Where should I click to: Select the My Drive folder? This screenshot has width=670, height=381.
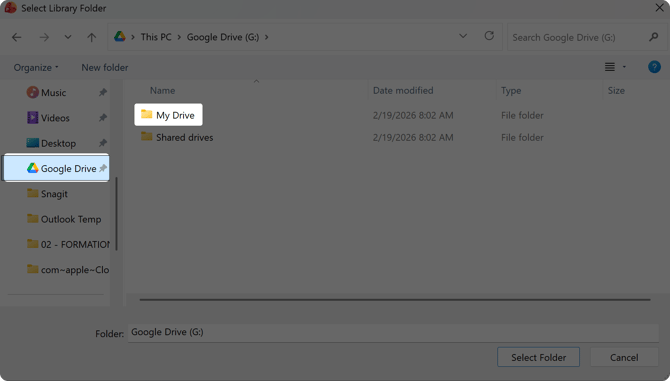tap(168, 115)
